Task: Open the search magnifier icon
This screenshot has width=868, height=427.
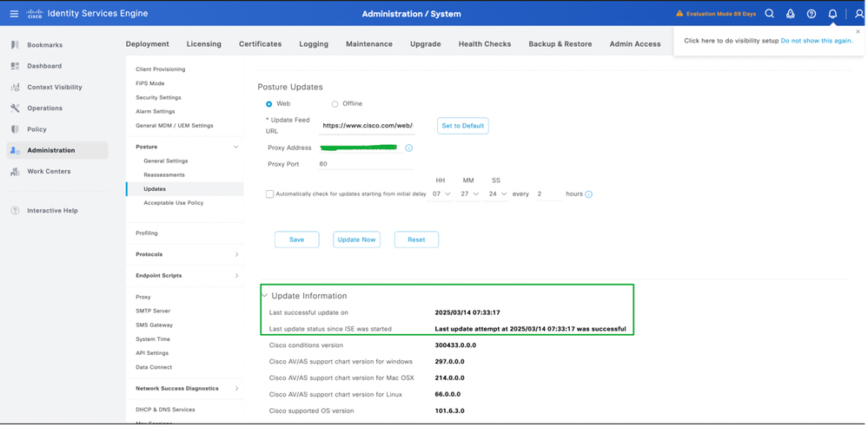Action: [770, 14]
